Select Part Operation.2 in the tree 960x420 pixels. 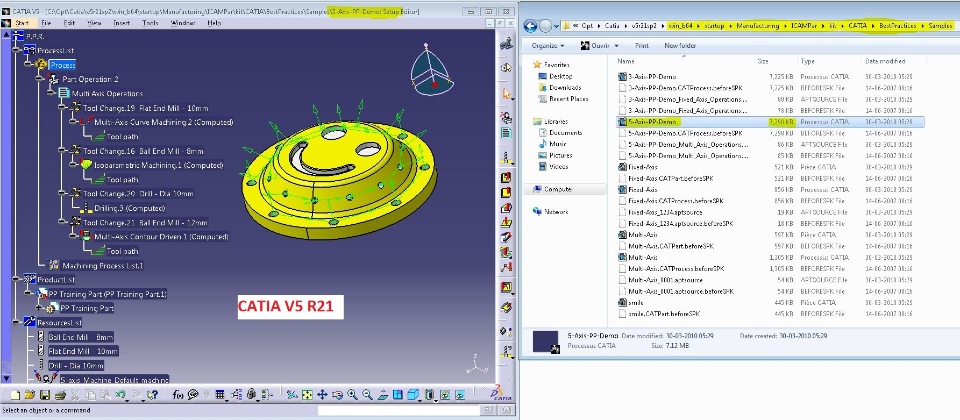point(90,79)
